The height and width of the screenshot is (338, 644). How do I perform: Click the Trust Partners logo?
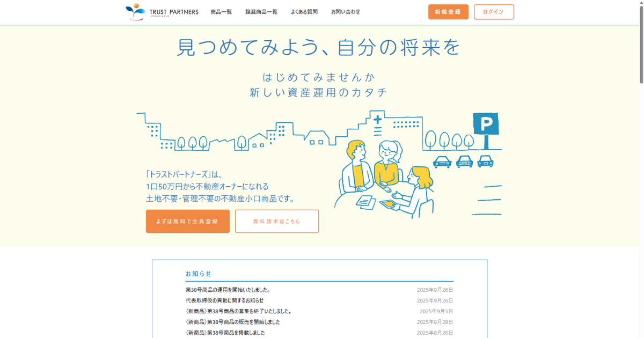162,12
